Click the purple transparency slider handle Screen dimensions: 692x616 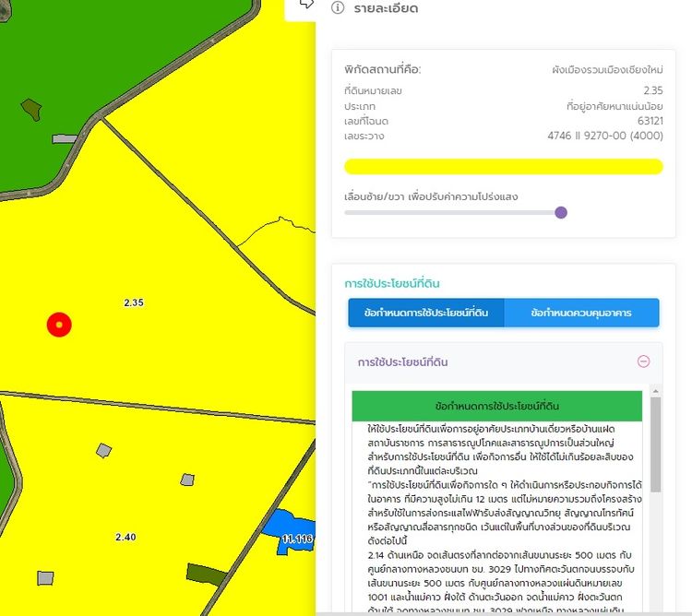(x=561, y=212)
